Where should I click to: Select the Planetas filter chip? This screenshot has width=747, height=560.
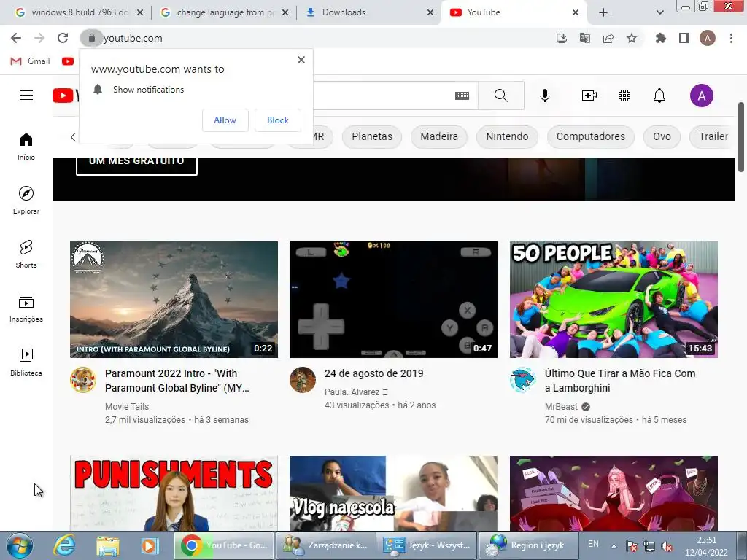tap(372, 136)
